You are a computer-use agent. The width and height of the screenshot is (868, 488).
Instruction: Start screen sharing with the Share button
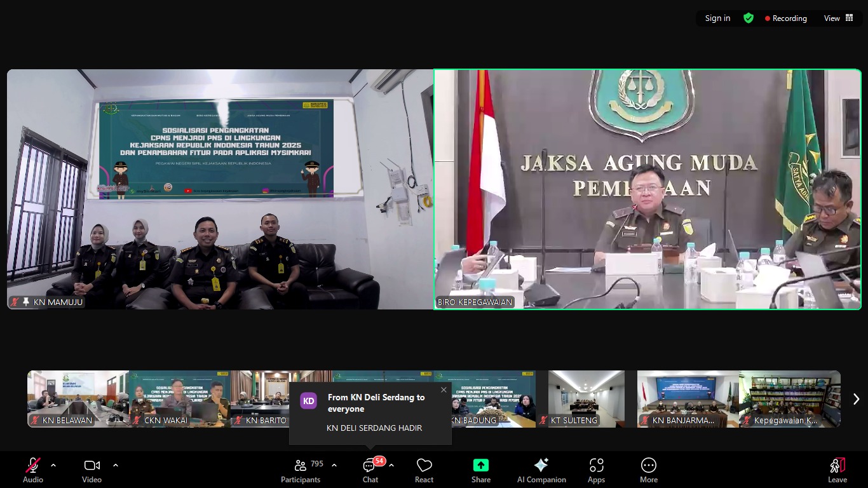pyautogui.click(x=481, y=471)
